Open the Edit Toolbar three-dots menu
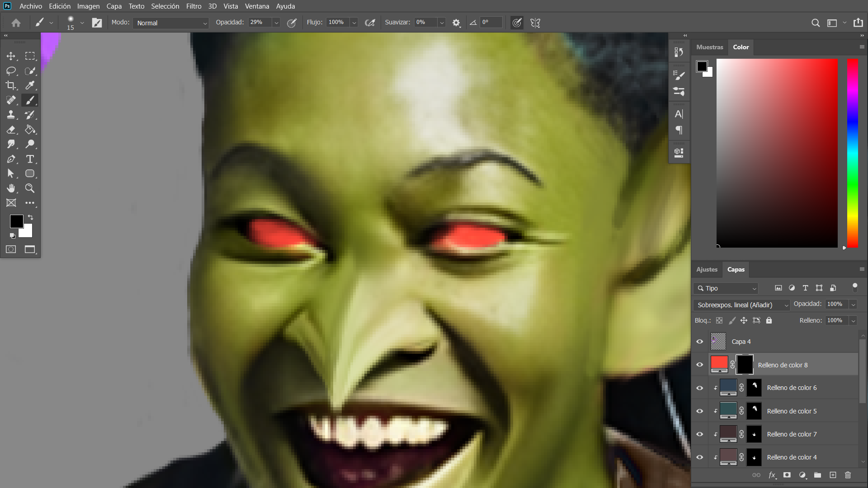This screenshot has width=868, height=488. (x=30, y=203)
